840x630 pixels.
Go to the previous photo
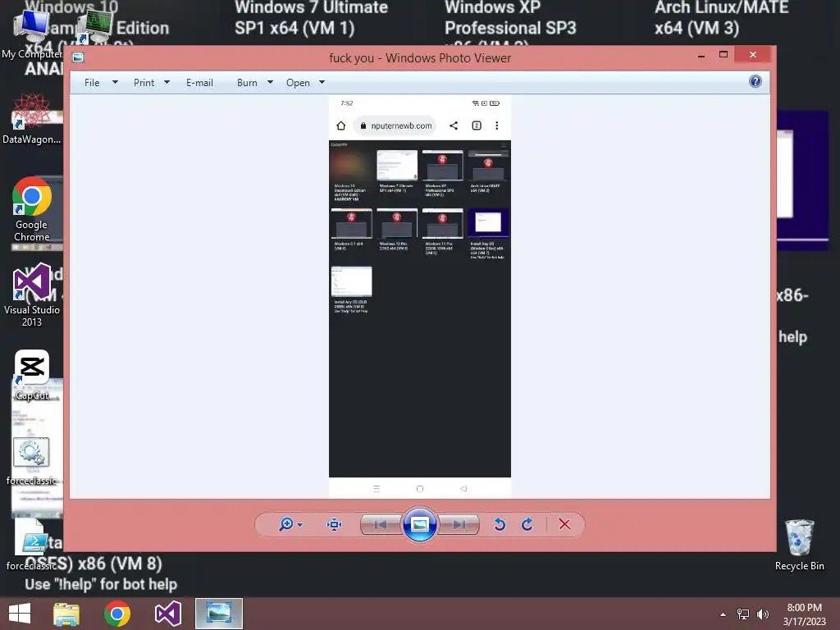click(x=381, y=524)
